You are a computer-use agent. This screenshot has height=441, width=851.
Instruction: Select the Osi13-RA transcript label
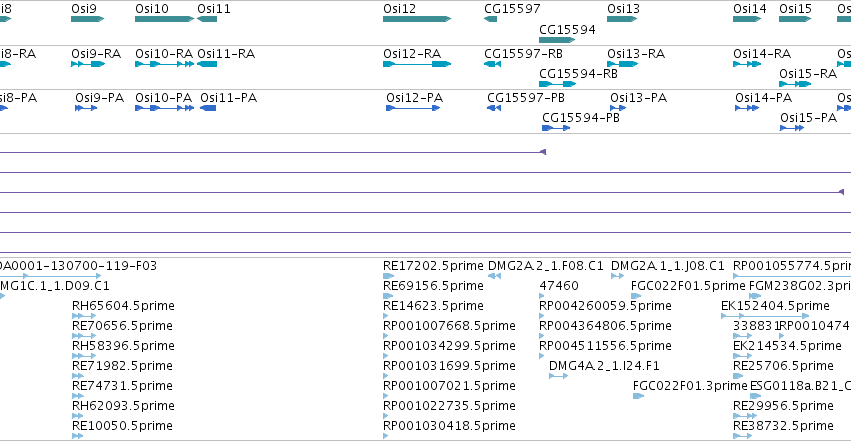pos(636,54)
